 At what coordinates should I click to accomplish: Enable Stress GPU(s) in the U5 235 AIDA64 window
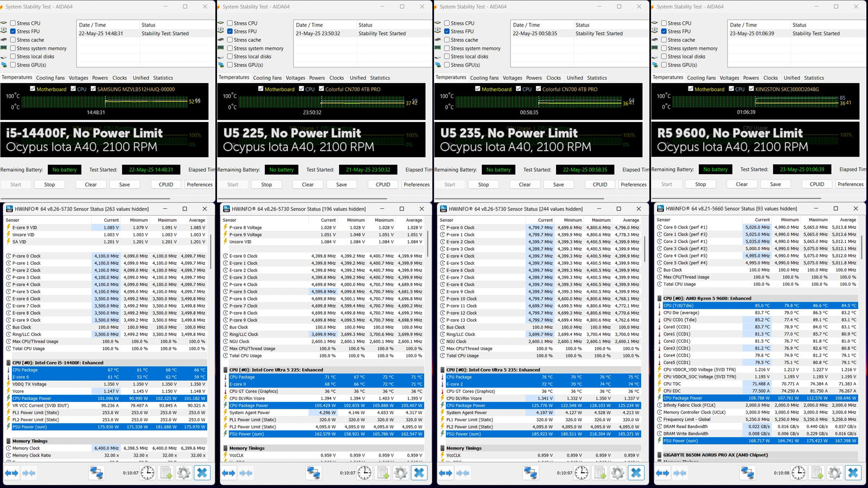point(447,65)
